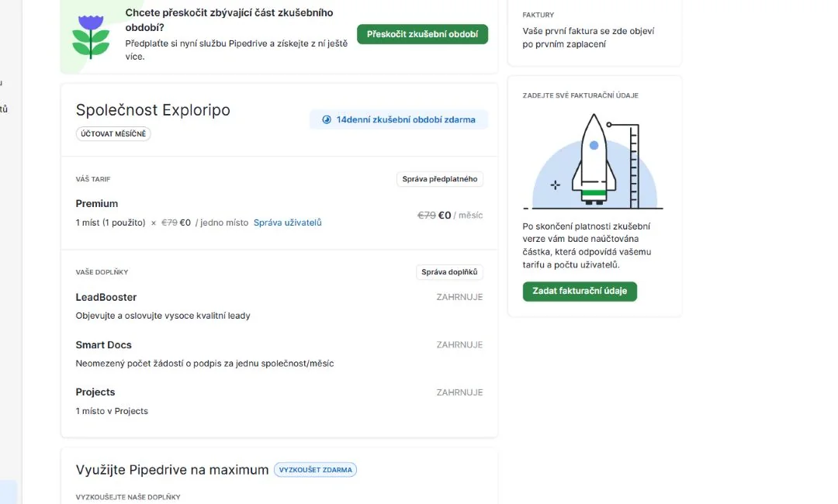The width and height of the screenshot is (838, 504).
Task: Click the LeadBooster add-on title
Action: pos(106,298)
